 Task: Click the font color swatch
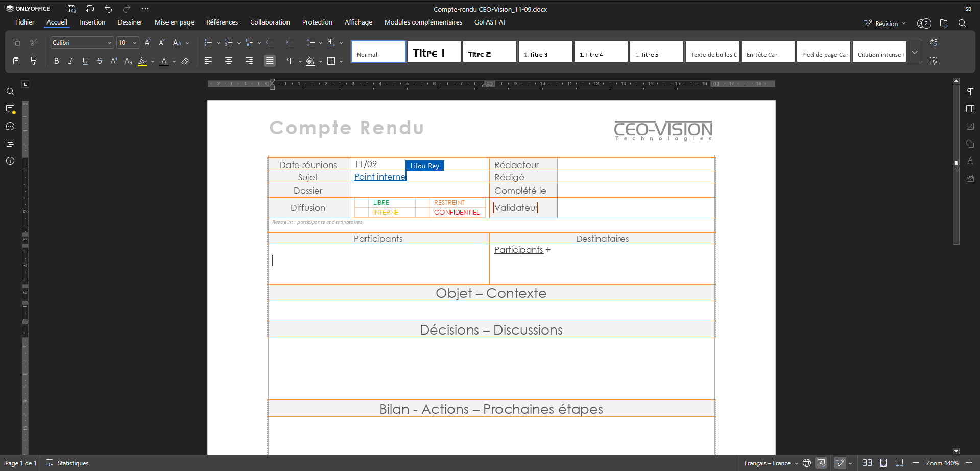164,61
